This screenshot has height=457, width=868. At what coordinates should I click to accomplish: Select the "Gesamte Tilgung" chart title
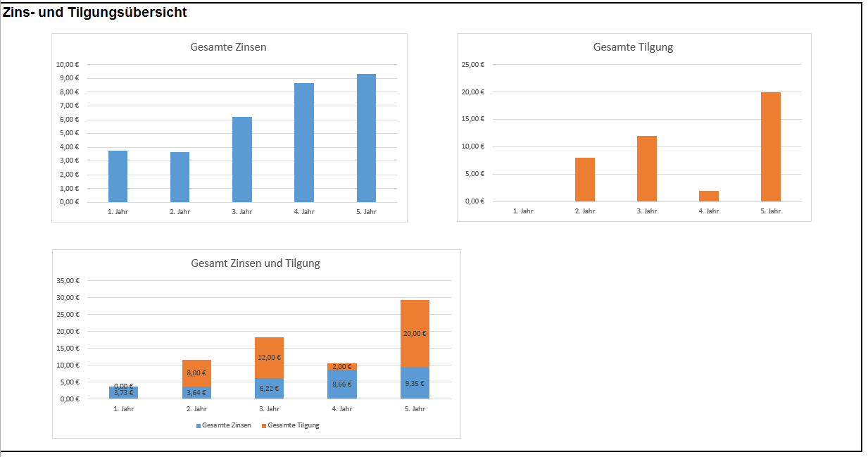pos(633,47)
